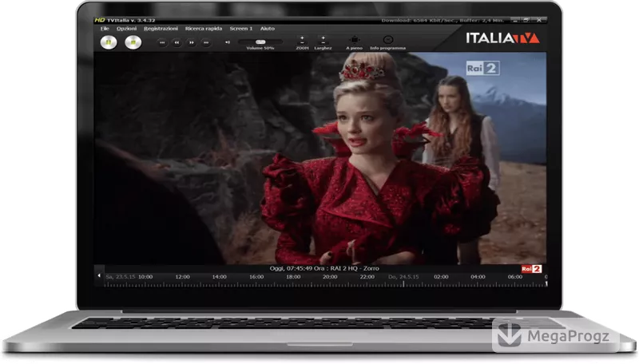Viewport: 639px width, 364px height.
Task: Open the Screen 1 menu
Action: (241, 29)
